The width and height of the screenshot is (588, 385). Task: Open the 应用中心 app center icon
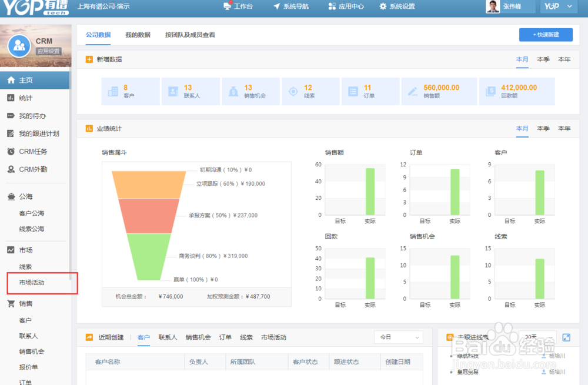332,6
